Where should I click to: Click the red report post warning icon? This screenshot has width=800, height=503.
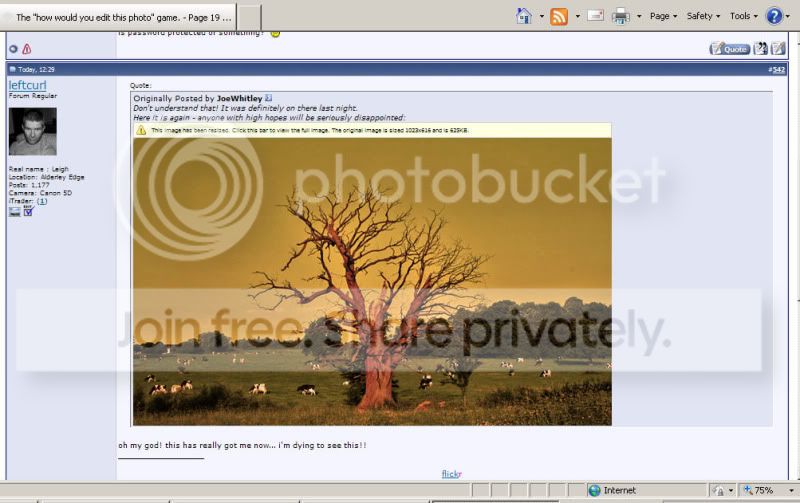27,49
